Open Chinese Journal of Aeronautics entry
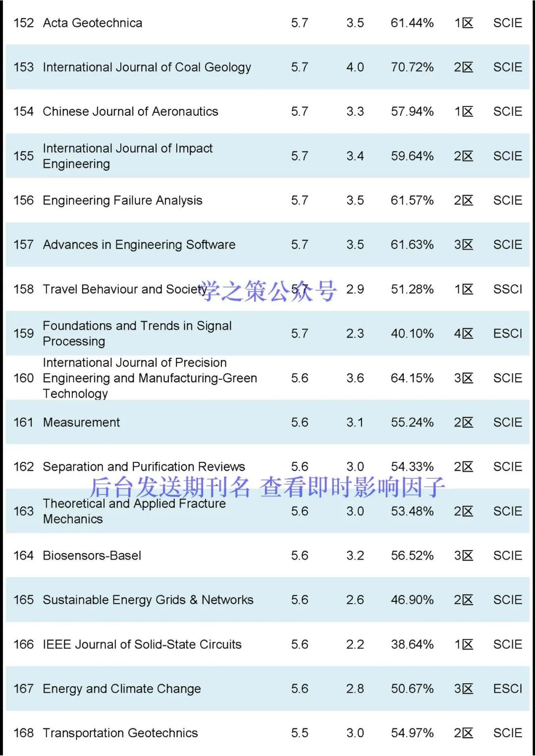Screen dimensions: 535x756 pyautogui.click(x=130, y=111)
